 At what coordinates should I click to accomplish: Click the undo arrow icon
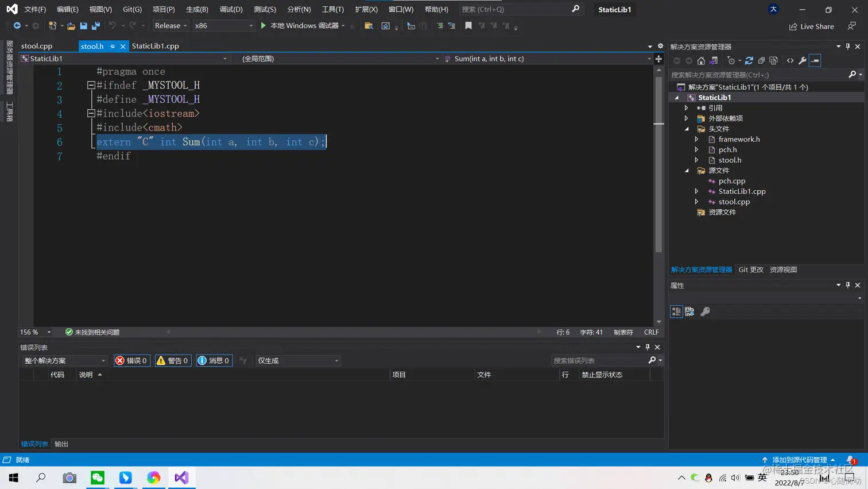[x=113, y=26]
